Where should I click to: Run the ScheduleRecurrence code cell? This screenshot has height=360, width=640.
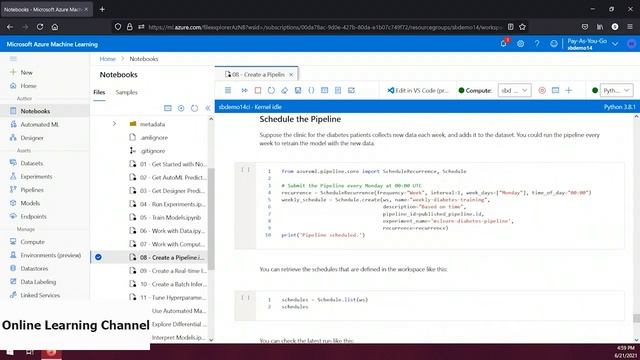point(245,170)
